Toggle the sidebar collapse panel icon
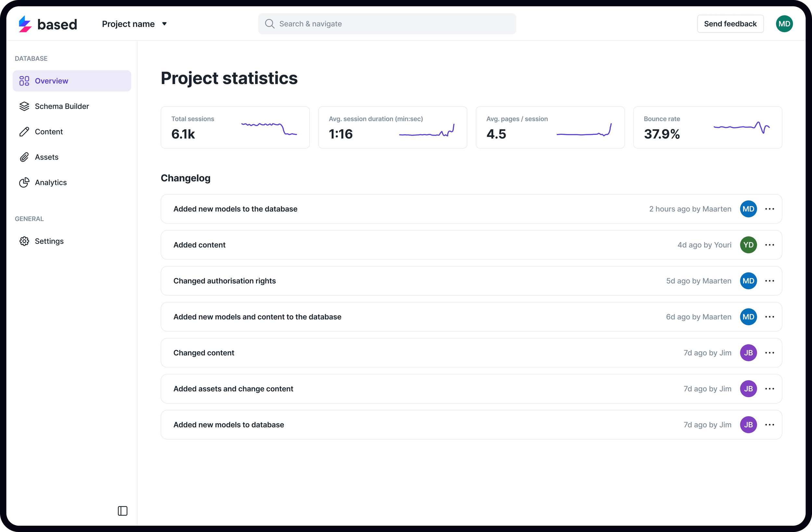 click(122, 511)
